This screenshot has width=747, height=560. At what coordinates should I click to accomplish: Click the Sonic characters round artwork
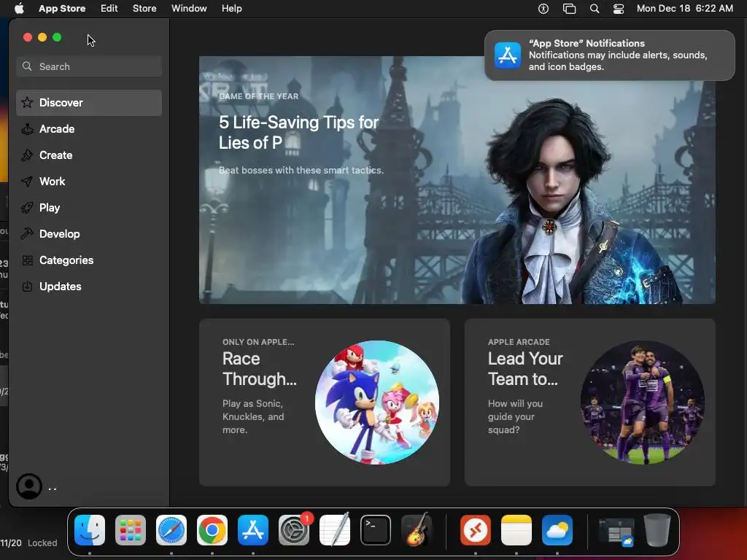(377, 402)
